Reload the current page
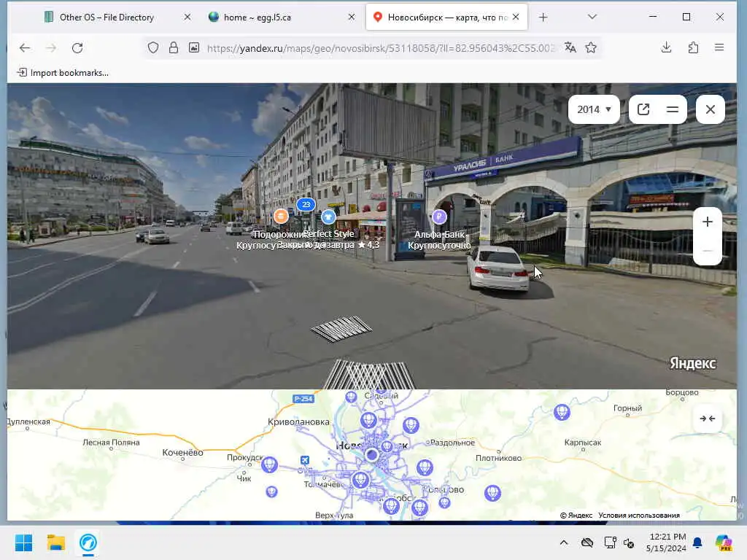The image size is (747, 560). click(x=77, y=47)
